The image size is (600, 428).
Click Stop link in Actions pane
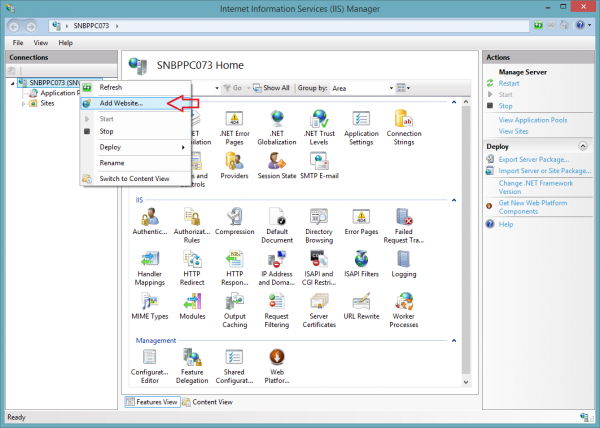coord(505,106)
